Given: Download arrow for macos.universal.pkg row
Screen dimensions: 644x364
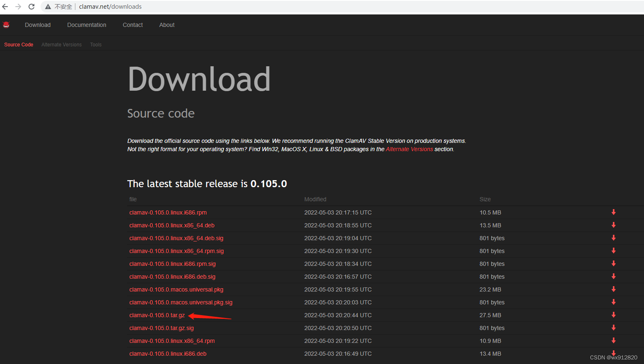Looking at the screenshot, I should (614, 289).
